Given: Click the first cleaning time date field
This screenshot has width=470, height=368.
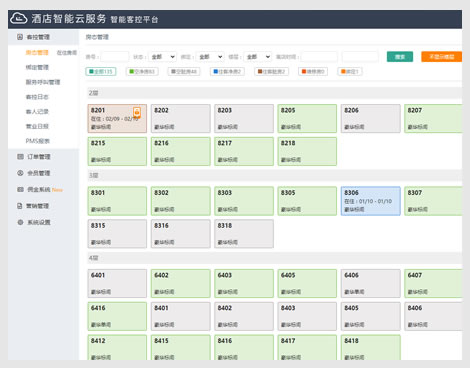Looking at the screenshot, I should pos(319,57).
